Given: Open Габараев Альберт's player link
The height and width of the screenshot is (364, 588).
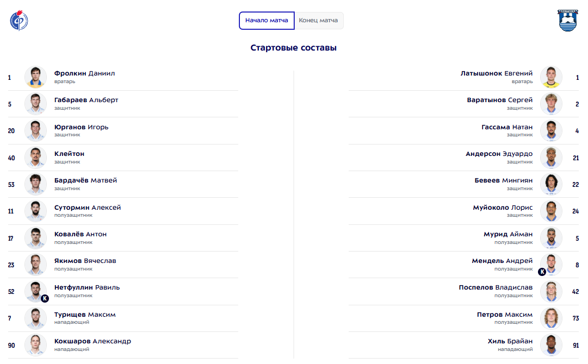Looking at the screenshot, I should [x=86, y=100].
